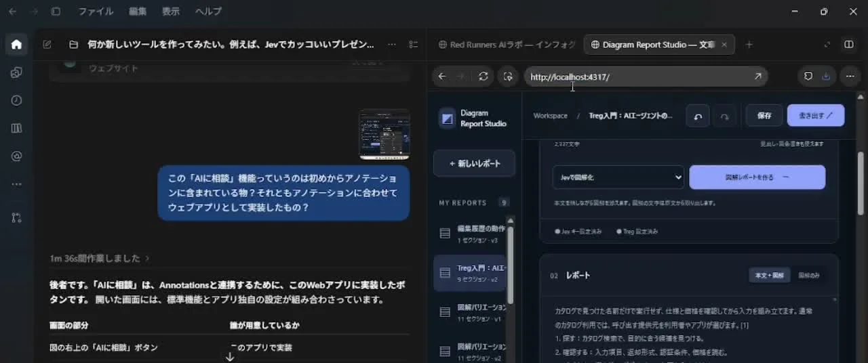This screenshot has height=363, width=868.
Task: Open the screenshot thumbnail in chat
Action: click(384, 134)
